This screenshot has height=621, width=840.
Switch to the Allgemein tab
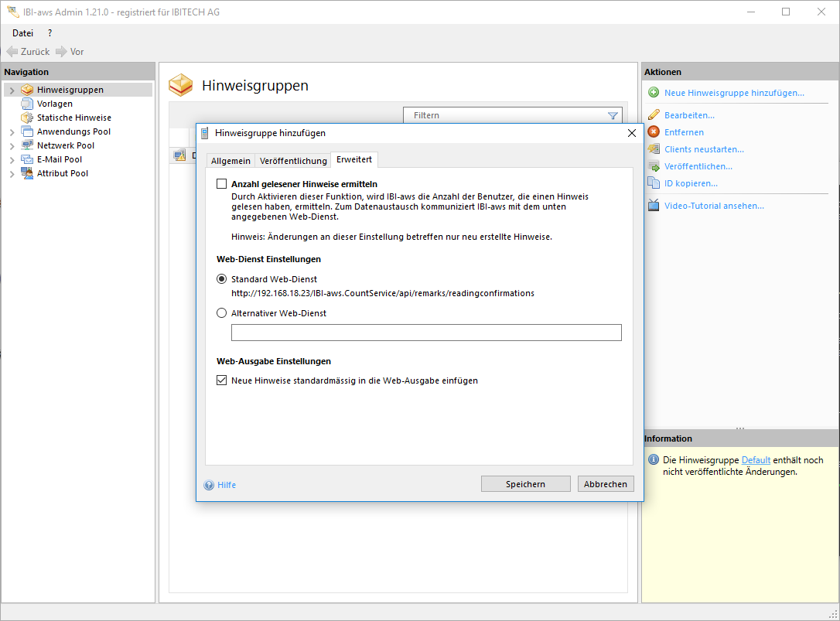230,160
